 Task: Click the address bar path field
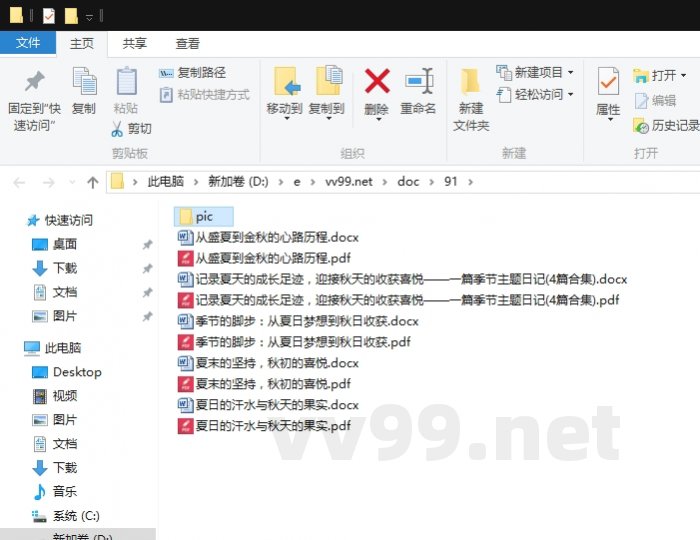click(x=403, y=182)
